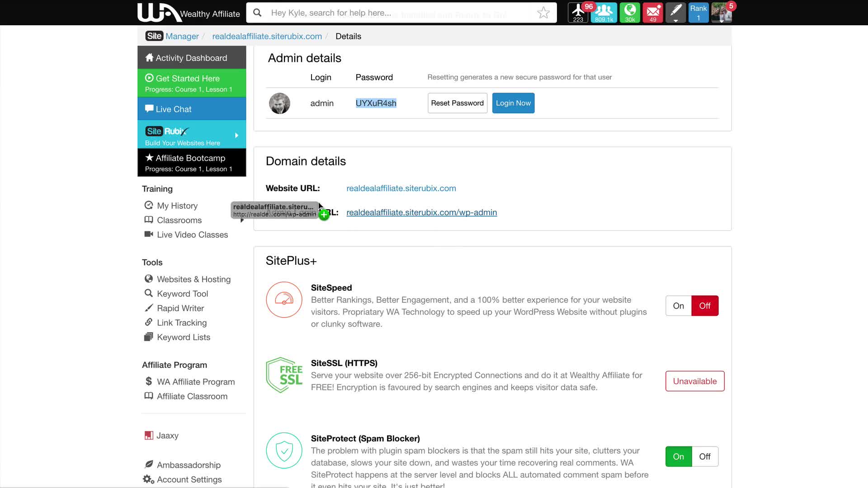Turn SiteSpeed Off
This screenshot has height=488, width=868.
[705, 306]
